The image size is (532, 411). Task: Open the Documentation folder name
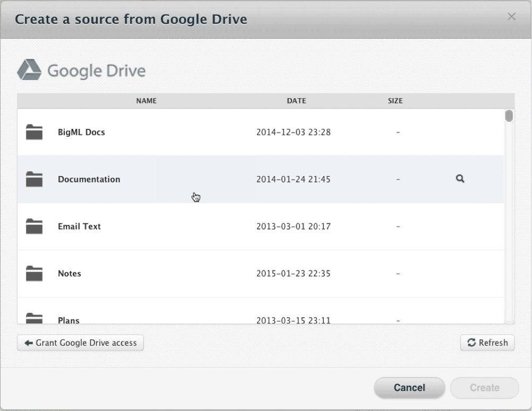[x=89, y=179]
